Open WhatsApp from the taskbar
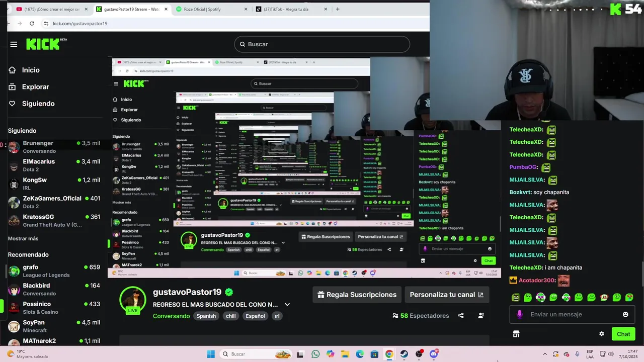644x362 pixels. (x=315, y=354)
